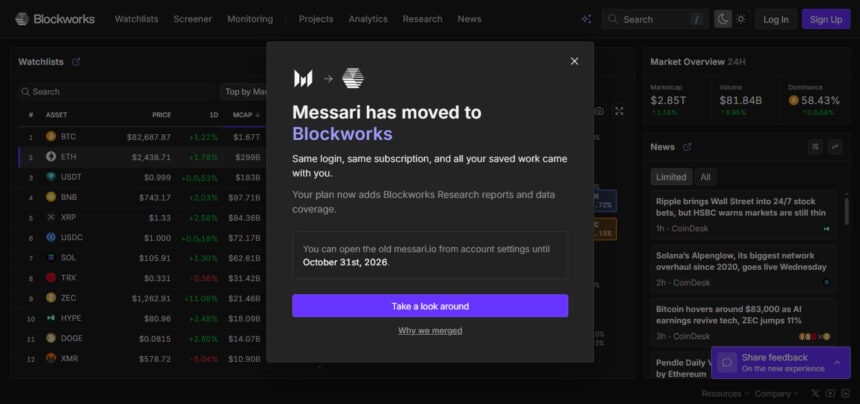860x404 pixels.
Task: Open the Screener nav item
Action: (193, 19)
